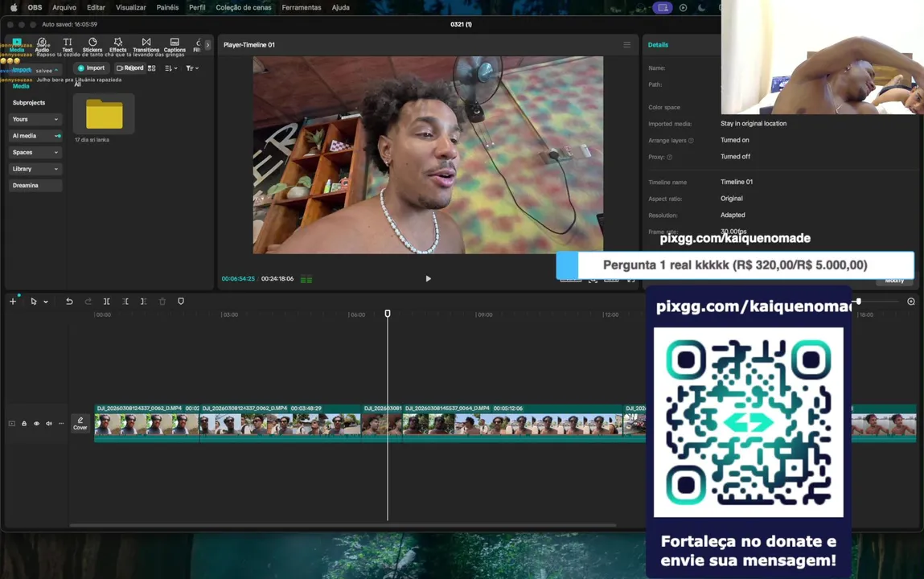This screenshot has height=579, width=924.
Task: Use the timeline horizontal scrollbar
Action: tap(343, 525)
